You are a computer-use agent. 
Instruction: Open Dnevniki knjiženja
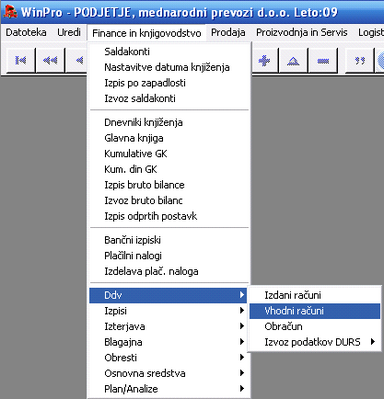coord(169,122)
